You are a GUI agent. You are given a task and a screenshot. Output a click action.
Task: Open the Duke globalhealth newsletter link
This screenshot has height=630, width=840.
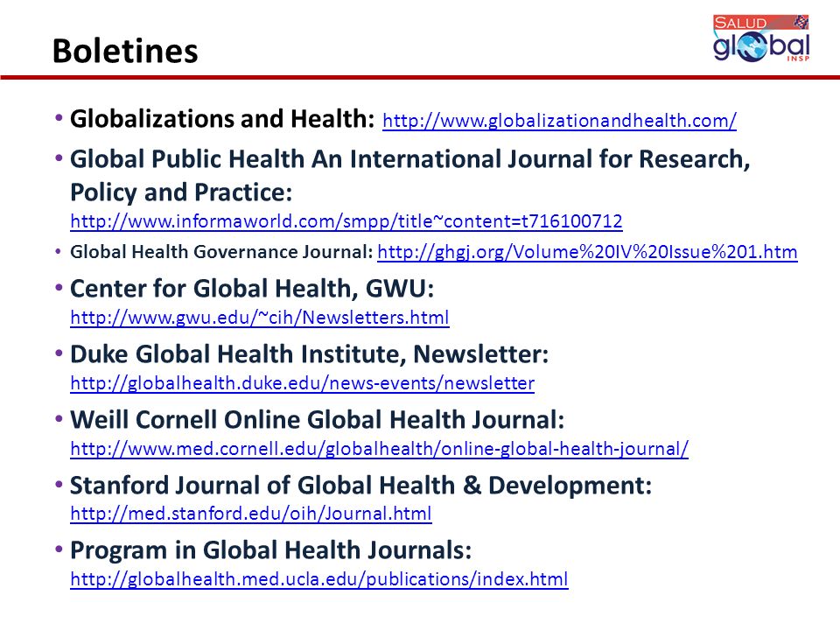pos(302,383)
